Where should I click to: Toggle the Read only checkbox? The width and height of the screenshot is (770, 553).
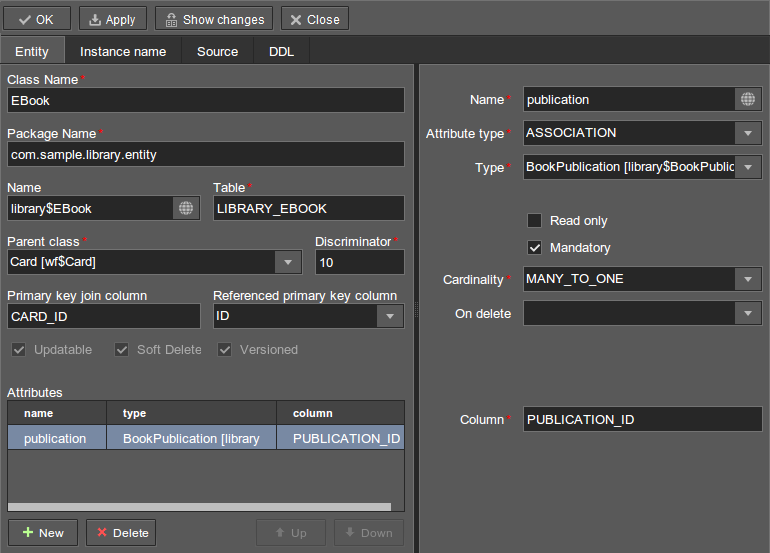(534, 221)
